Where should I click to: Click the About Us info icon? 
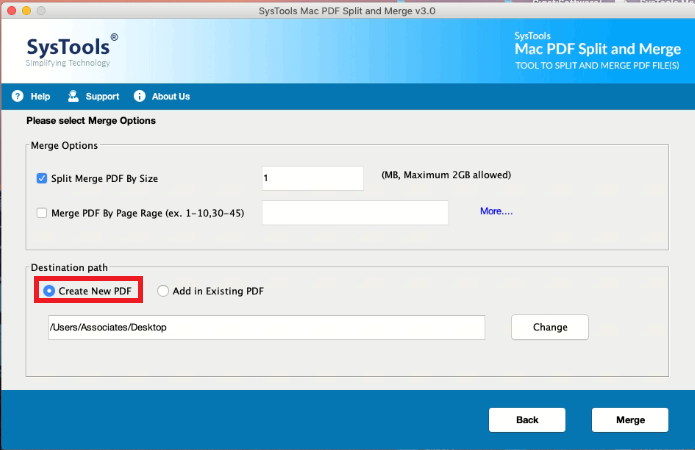[139, 96]
